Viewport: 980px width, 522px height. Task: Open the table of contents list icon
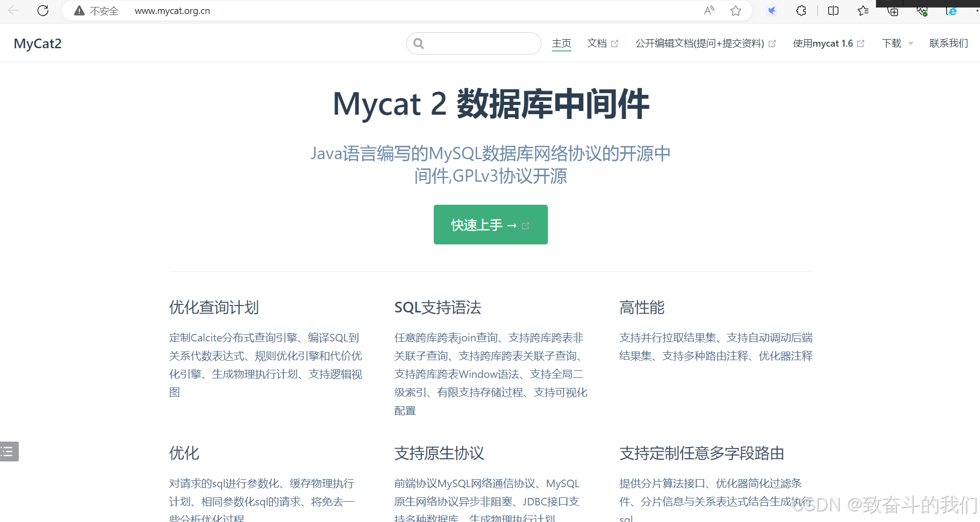pos(9,451)
